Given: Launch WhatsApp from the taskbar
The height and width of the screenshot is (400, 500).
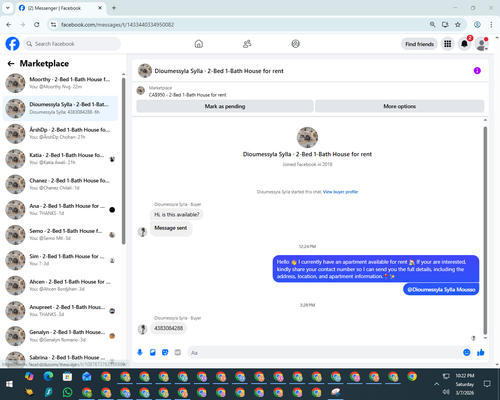Looking at the screenshot, I should (67, 392).
